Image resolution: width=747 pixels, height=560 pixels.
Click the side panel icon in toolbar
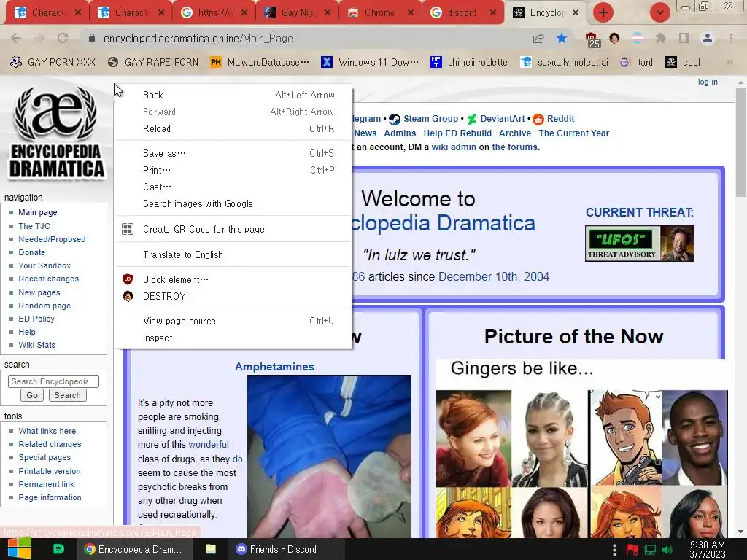pyautogui.click(x=684, y=38)
